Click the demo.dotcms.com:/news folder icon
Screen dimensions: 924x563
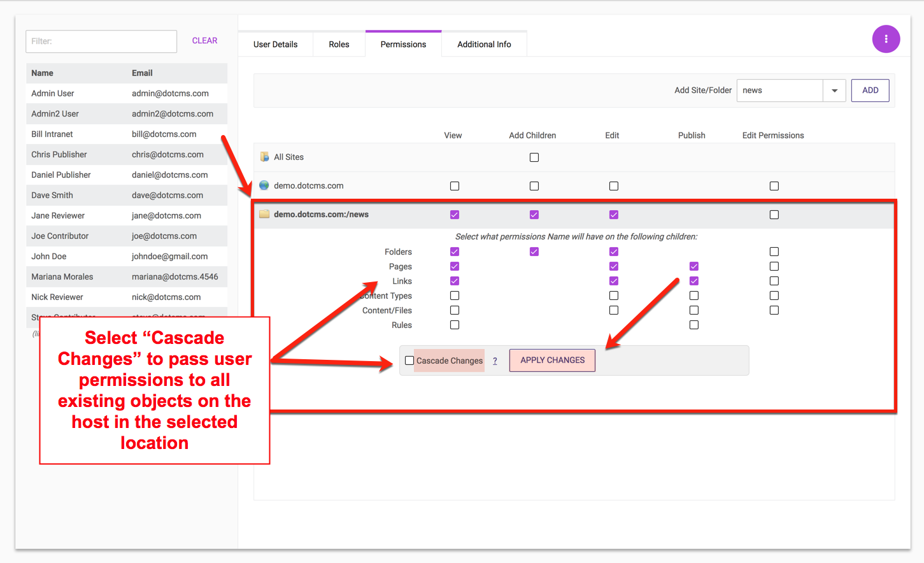tap(264, 214)
